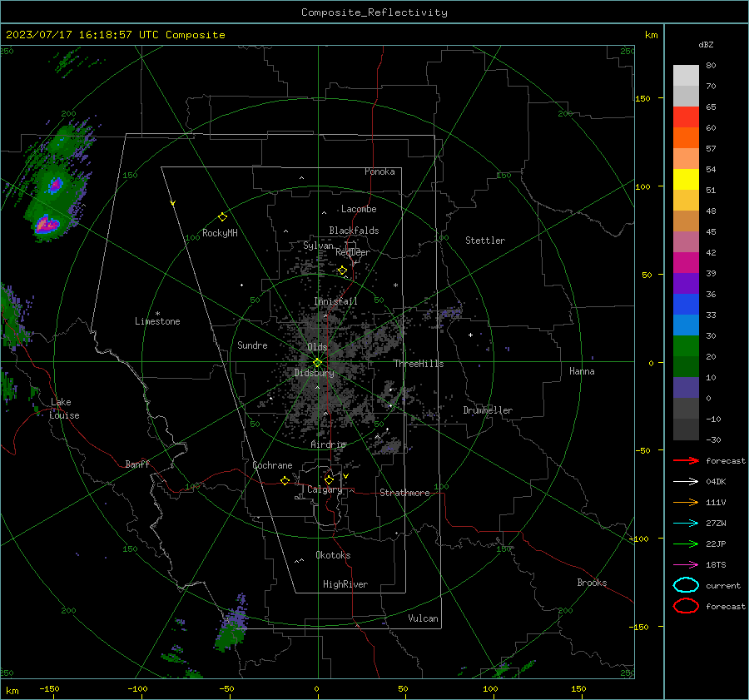The height and width of the screenshot is (700, 749).
Task: Click the red forecast arrow in the legend
Action: [686, 460]
